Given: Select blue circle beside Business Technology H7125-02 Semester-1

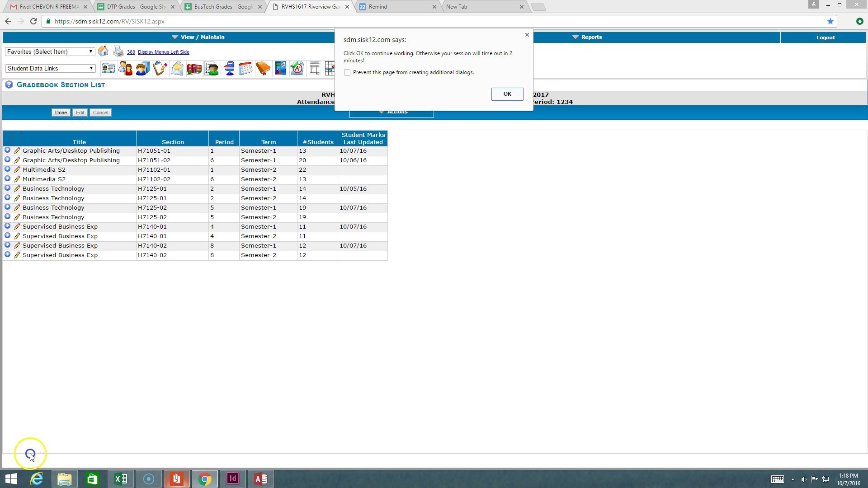Looking at the screenshot, I should pos(7,207).
